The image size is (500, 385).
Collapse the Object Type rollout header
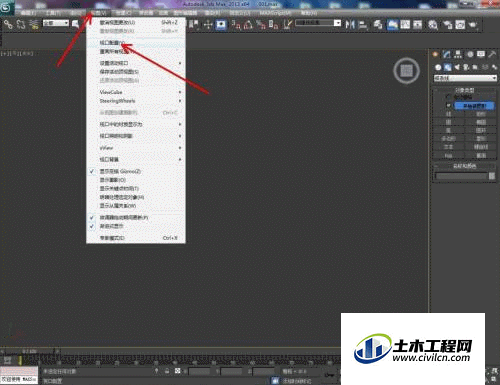pos(465,90)
